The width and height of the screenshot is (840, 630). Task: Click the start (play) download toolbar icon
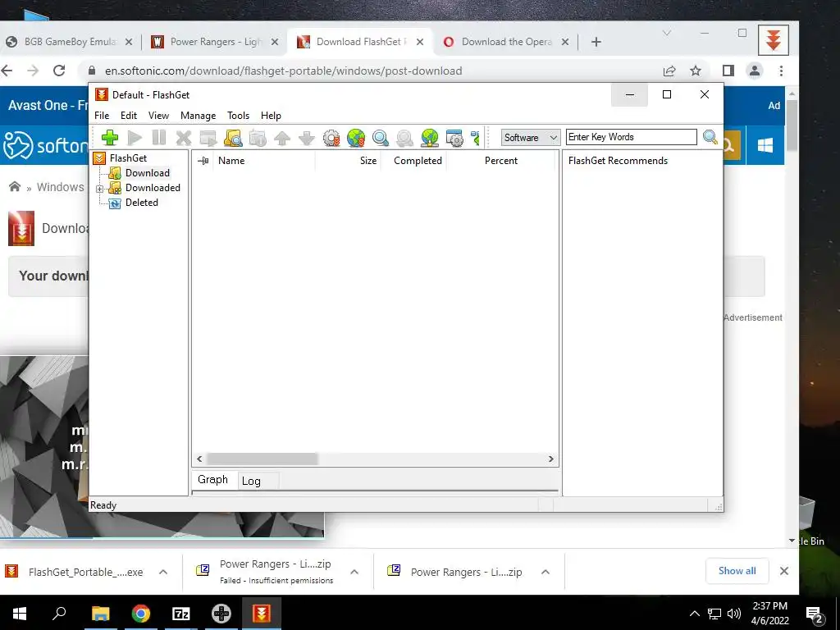pyautogui.click(x=135, y=138)
